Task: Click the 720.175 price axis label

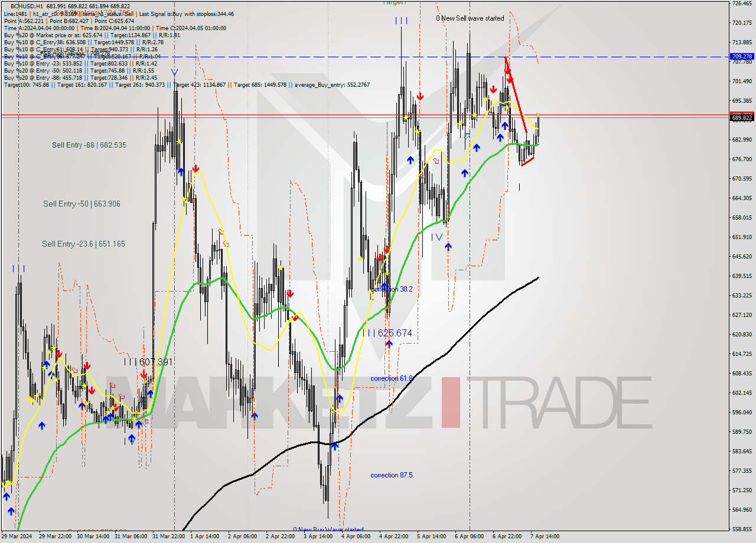Action: 742,23
